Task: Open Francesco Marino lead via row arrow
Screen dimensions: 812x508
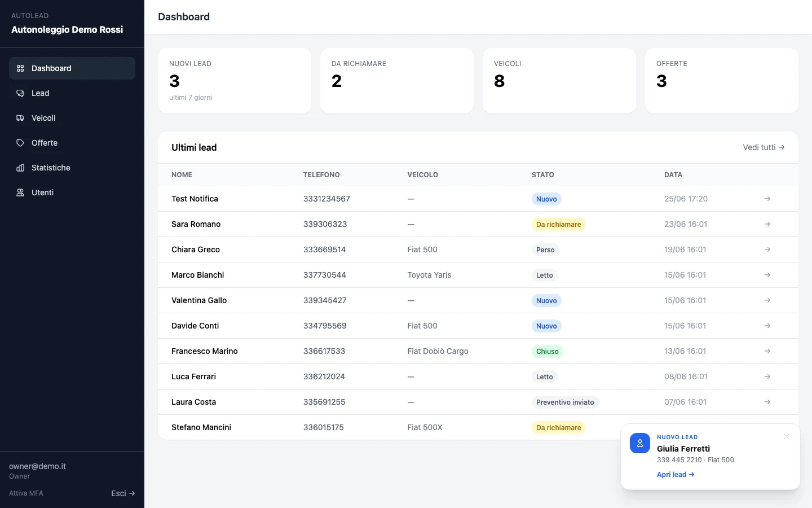Action: click(767, 351)
